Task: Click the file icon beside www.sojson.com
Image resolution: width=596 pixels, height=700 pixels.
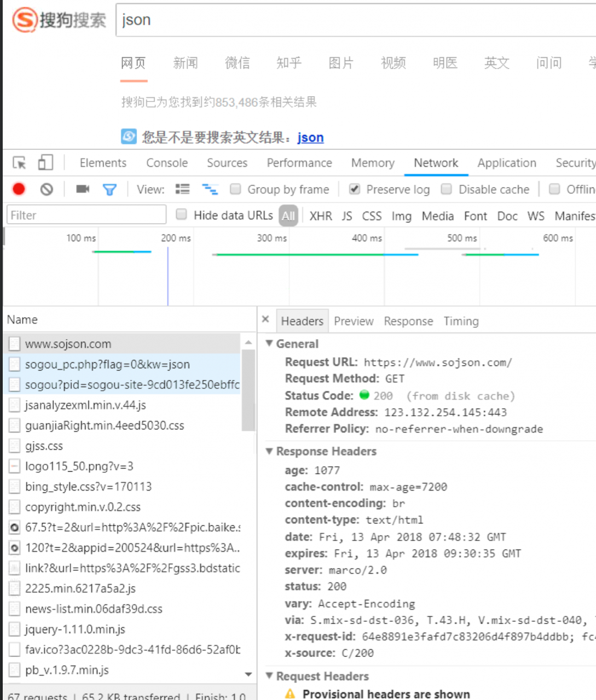Action: (x=15, y=344)
